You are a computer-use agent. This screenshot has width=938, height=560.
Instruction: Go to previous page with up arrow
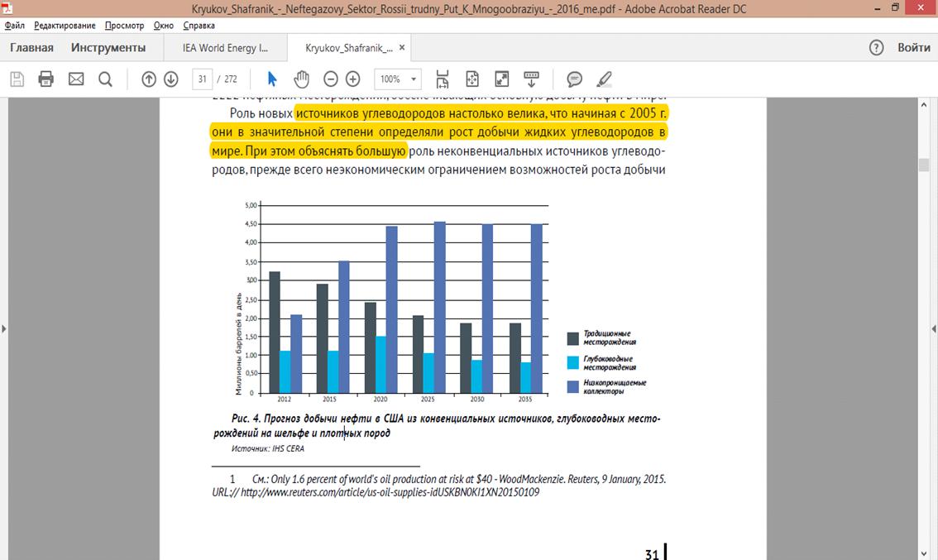coord(149,79)
